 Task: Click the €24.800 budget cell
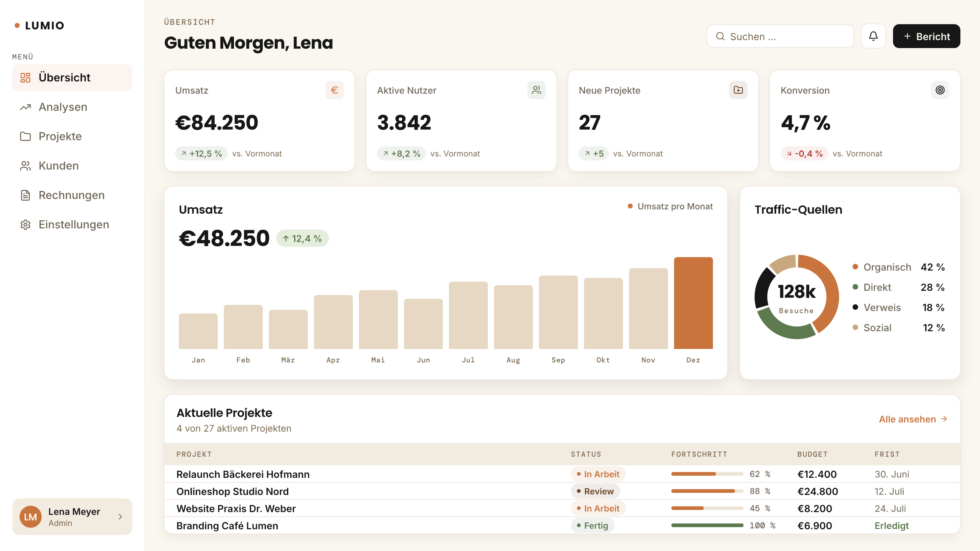[818, 491]
